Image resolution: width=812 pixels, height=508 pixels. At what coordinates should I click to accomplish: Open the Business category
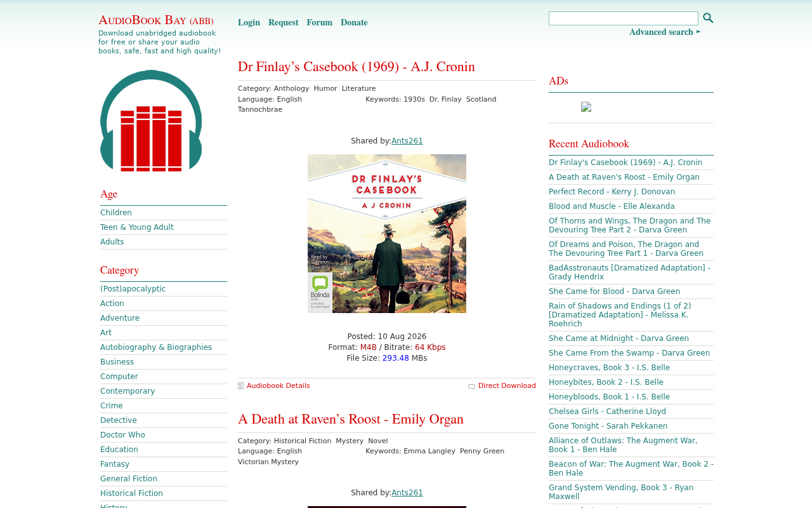click(x=117, y=362)
